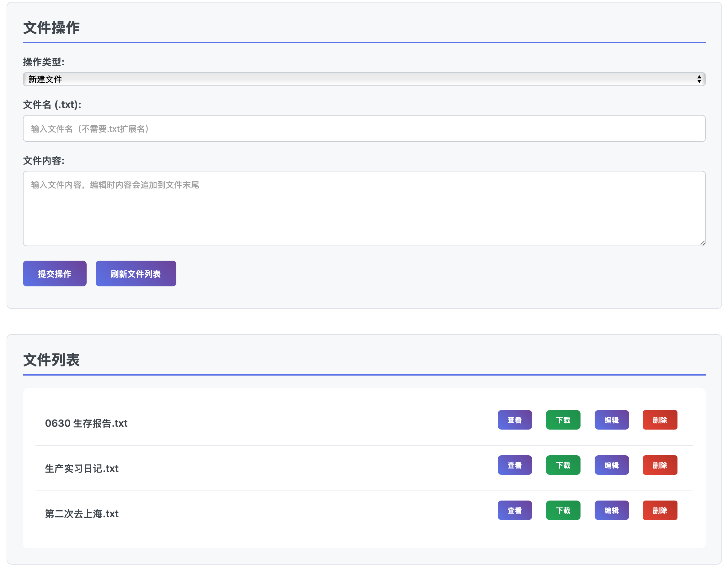Screen dimensions: 728x569
Task: Grab the textarea resize handle corner
Action: 702,243
